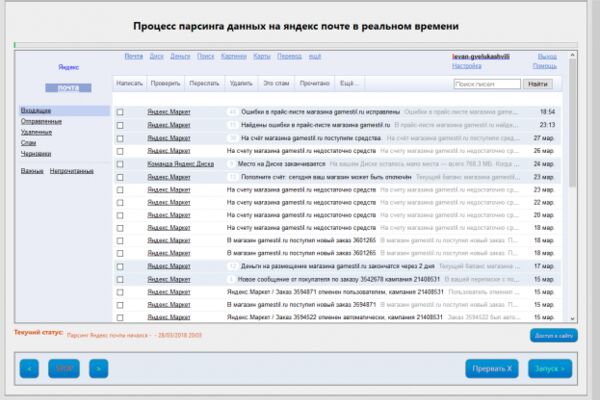Check the 18:54 message checkbox
Image resolution: width=600 pixels, height=400 pixels.
120,112
